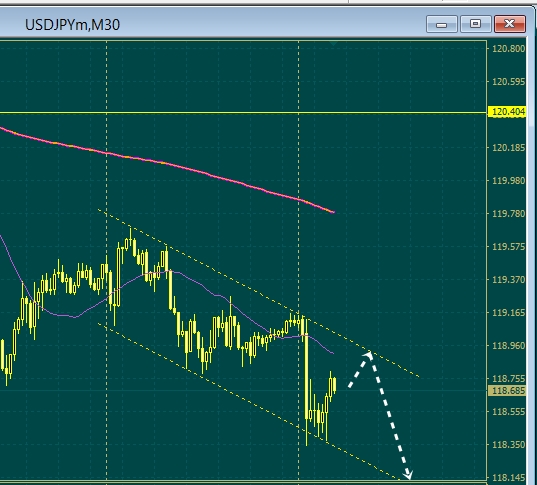
Task: Click the long bearish candle after second separator
Action: (307, 377)
